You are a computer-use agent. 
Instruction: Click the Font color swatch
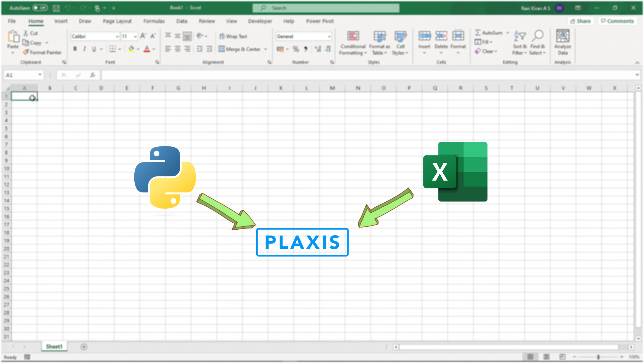pyautogui.click(x=147, y=52)
